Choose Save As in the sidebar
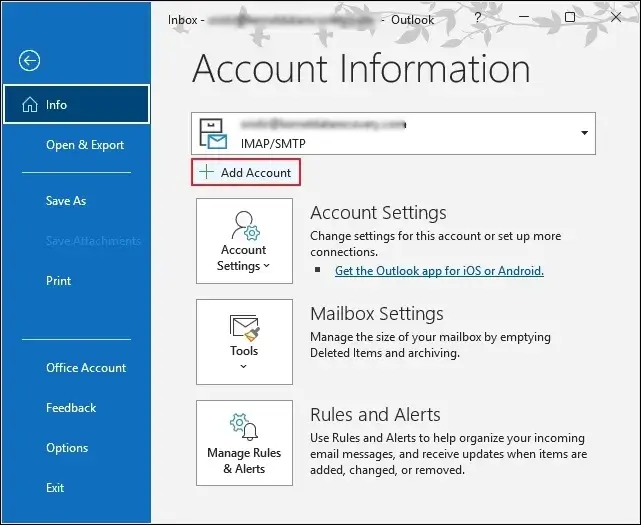 [66, 201]
